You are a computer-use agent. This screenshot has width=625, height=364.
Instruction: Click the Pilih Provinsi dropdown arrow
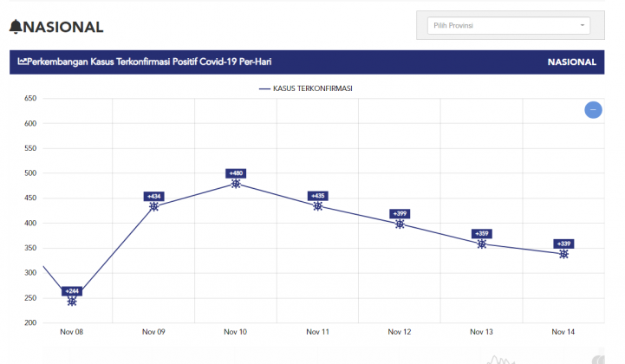click(583, 25)
